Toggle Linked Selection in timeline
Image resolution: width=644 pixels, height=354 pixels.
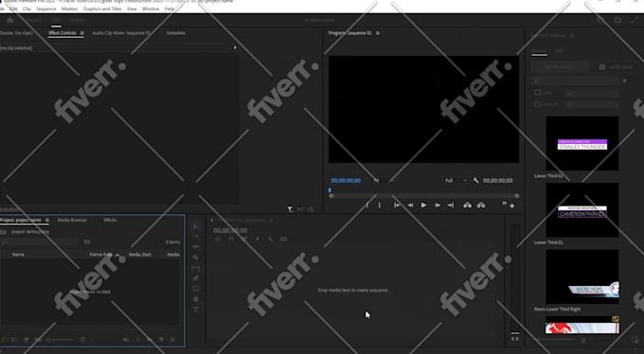(244, 239)
